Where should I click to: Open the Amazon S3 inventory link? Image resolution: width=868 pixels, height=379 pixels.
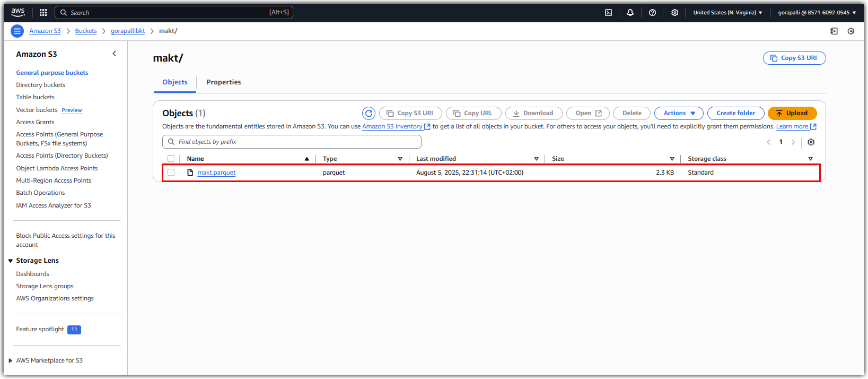(x=392, y=126)
